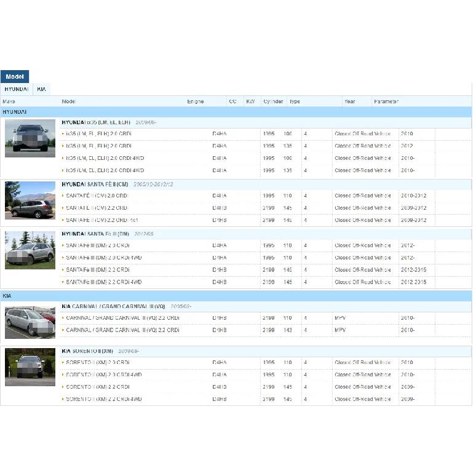Open SANTA Fé III (DM) 2.2 CRDi (non-4WD) model link
Screen dimensions: 476x476
click(x=98, y=270)
